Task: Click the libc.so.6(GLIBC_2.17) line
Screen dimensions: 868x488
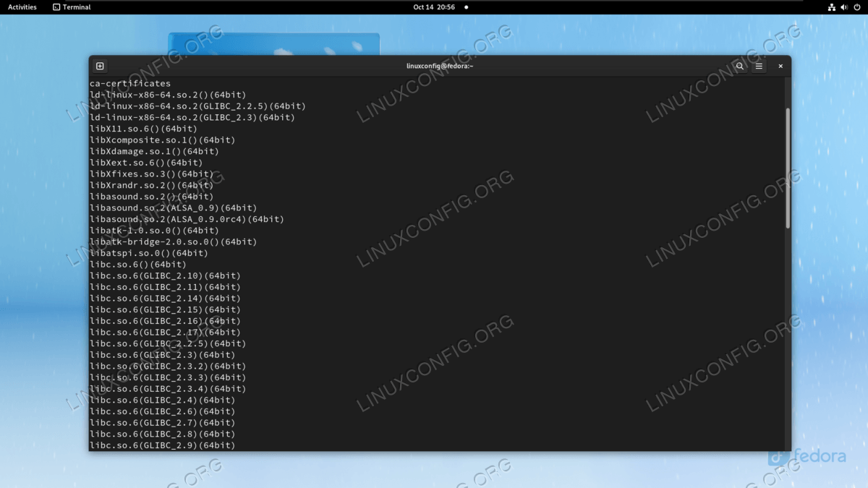Action: 165,333
